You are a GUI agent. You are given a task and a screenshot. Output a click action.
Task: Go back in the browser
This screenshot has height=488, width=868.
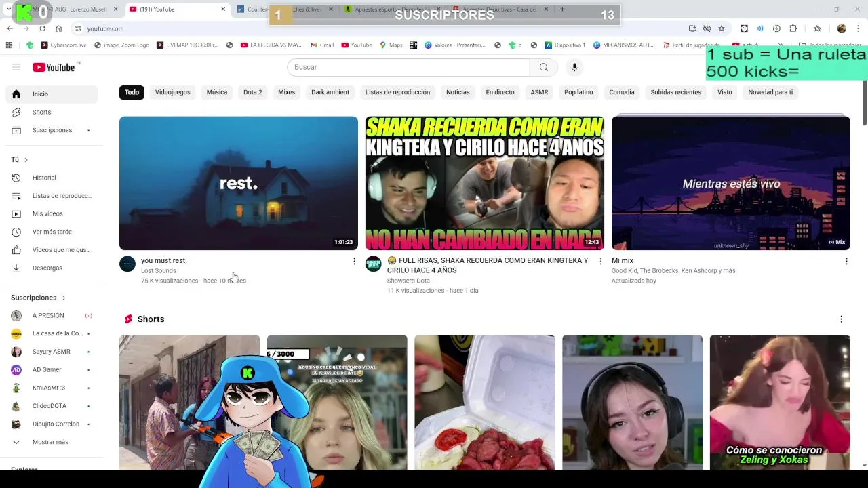coord(9,28)
